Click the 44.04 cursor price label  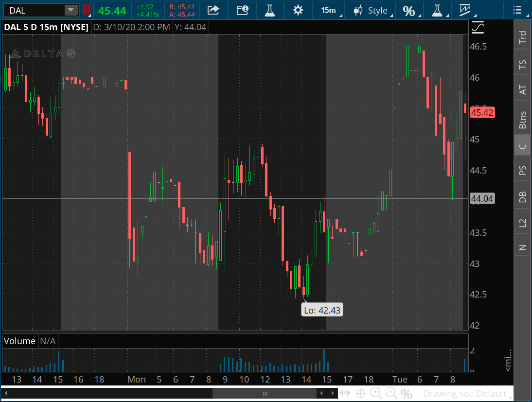[x=482, y=198]
